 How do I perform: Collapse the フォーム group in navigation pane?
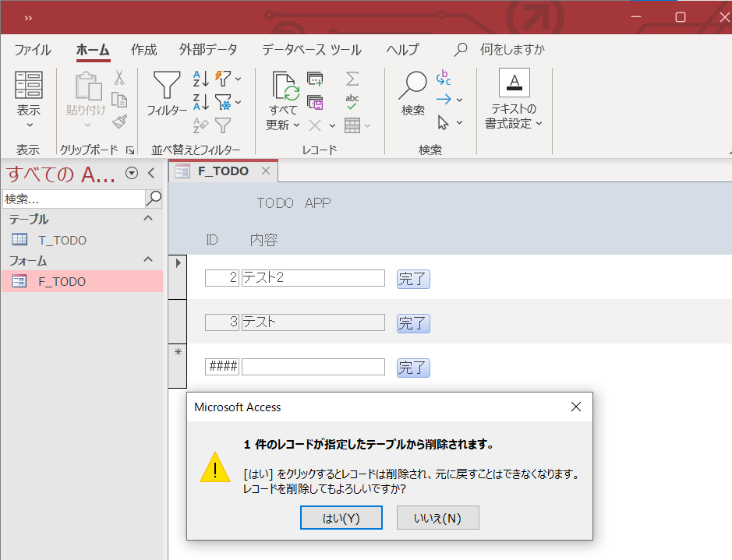click(148, 259)
